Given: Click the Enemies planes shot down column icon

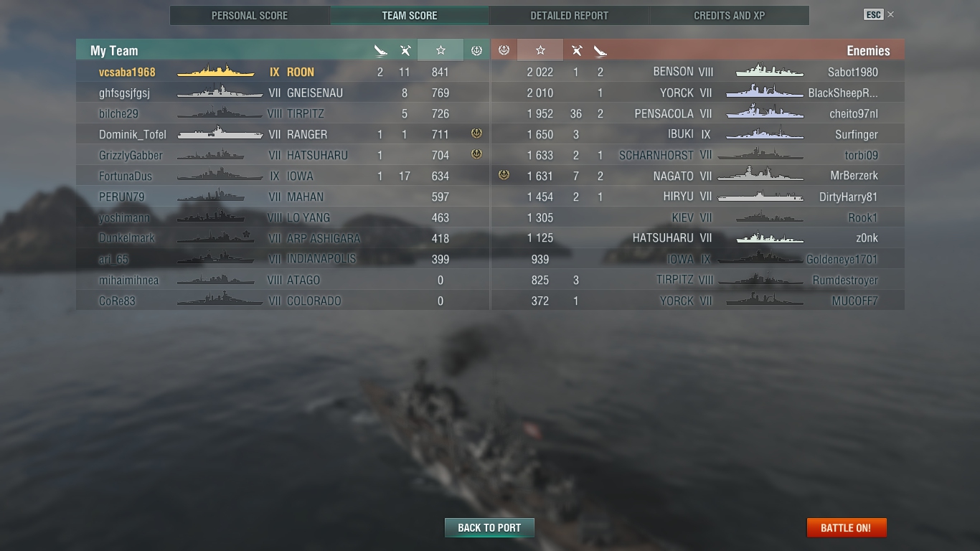Looking at the screenshot, I should point(600,50).
